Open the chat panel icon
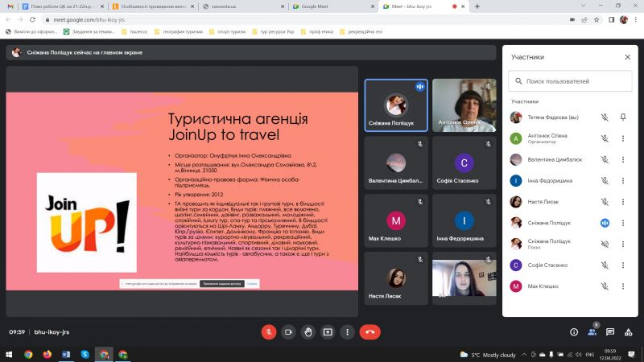The width and height of the screenshot is (644, 362). (610, 332)
